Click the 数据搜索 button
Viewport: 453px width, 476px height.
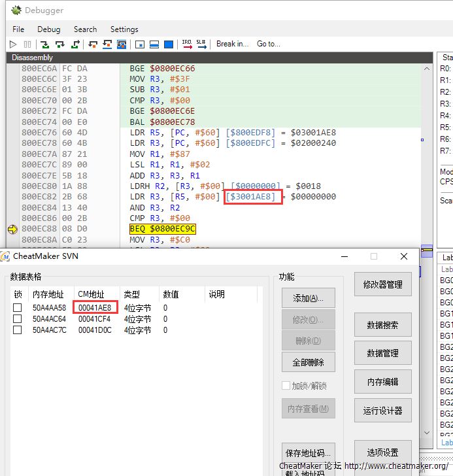pyautogui.click(x=383, y=325)
